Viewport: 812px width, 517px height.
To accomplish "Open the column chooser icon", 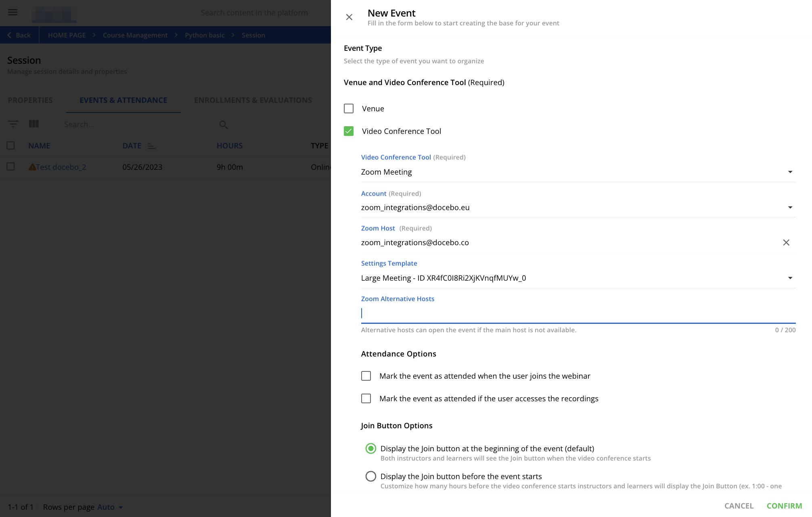I will pyautogui.click(x=34, y=124).
